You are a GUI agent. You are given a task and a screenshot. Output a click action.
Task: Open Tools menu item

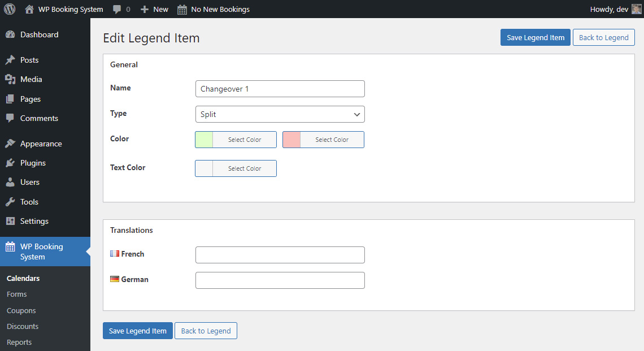(29, 202)
